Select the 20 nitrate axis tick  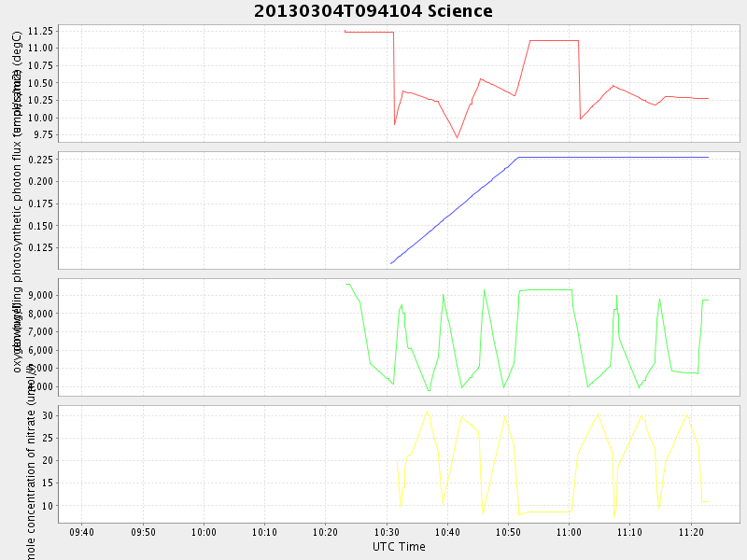[x=48, y=460]
